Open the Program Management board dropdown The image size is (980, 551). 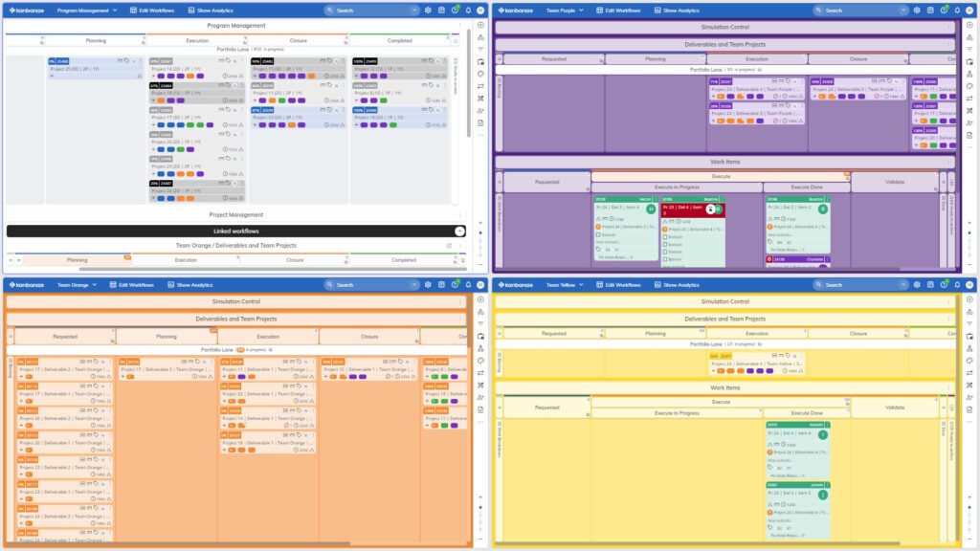coord(86,10)
